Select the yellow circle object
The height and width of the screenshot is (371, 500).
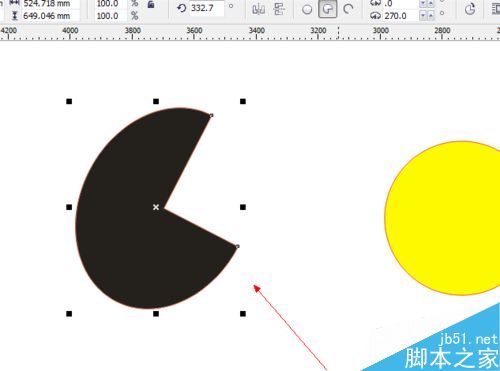click(x=443, y=218)
